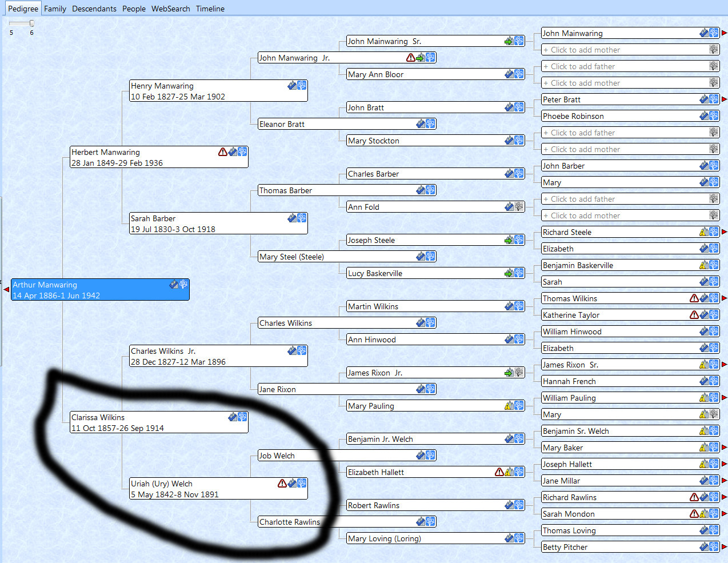Click the FamilySearch icon on Arthur Manwaring's box
728x563 pixels.
tap(183, 285)
